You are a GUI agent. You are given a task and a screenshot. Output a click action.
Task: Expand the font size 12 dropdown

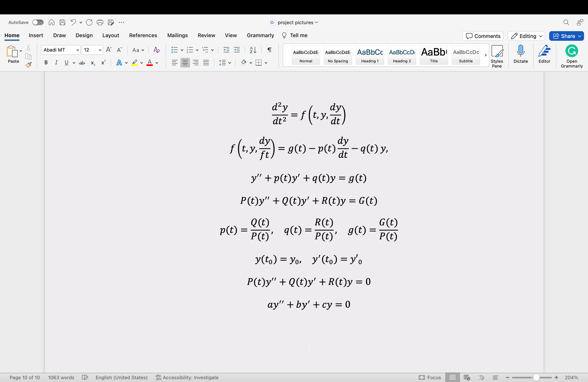point(100,50)
